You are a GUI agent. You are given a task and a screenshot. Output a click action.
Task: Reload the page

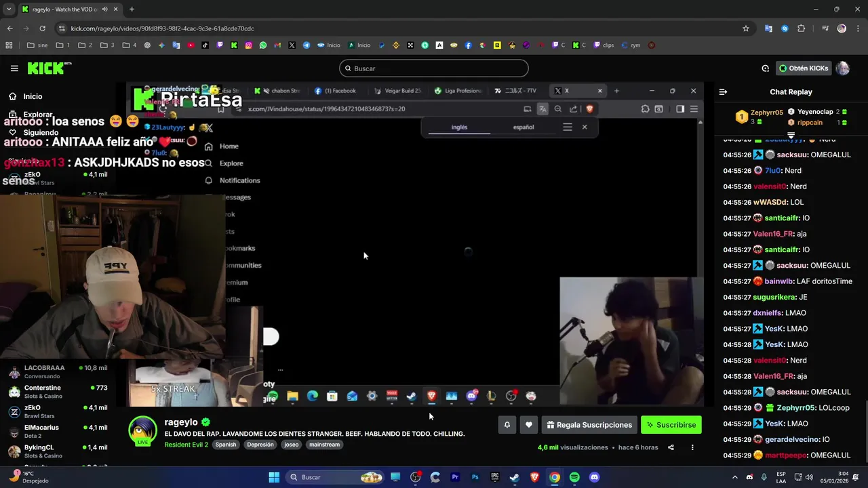click(42, 28)
